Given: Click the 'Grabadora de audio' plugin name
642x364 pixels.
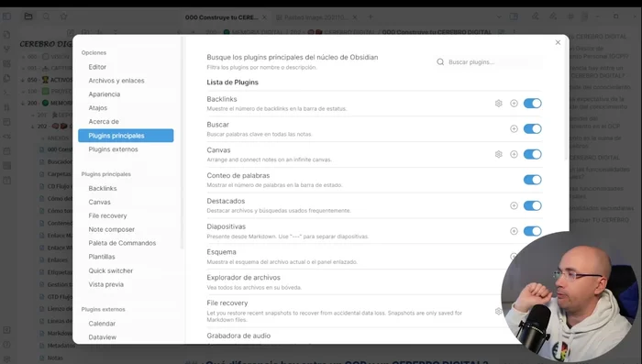Looking at the screenshot, I should click(x=238, y=336).
